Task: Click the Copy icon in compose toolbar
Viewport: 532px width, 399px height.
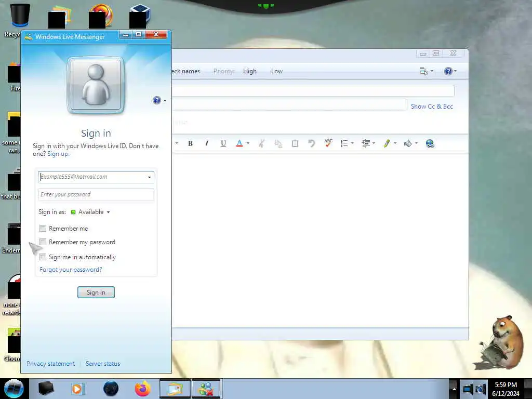Action: coord(278,143)
